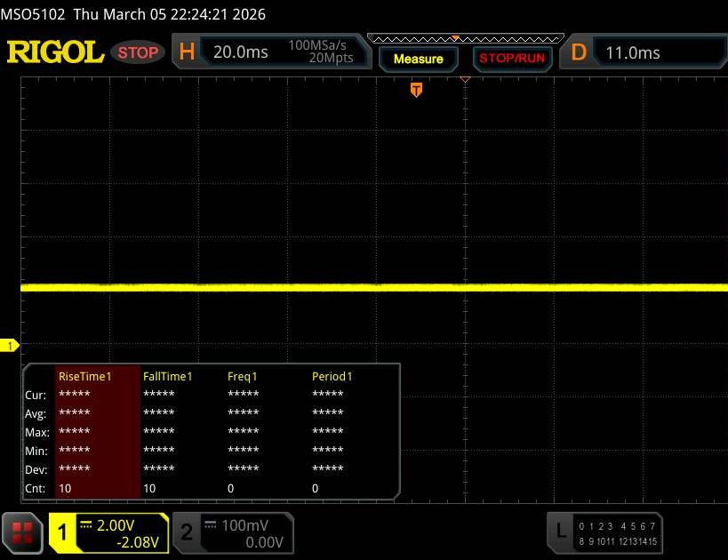Click the Period1 measurement header
The height and width of the screenshot is (560, 728).
click(x=332, y=376)
